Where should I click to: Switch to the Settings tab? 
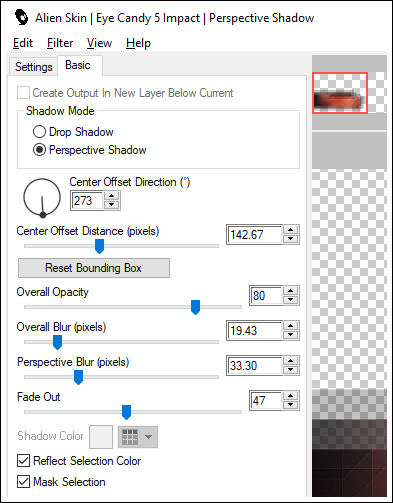(34, 67)
